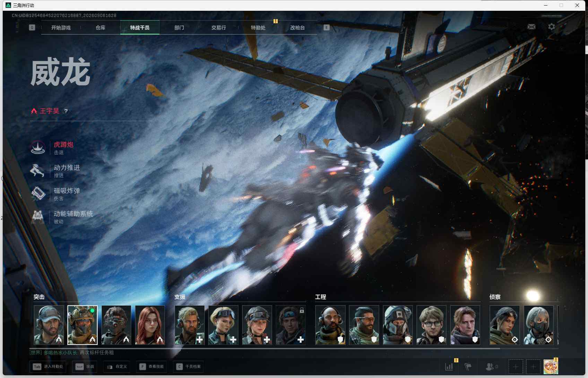Select the highlighted helmeted operator 威龙 portrait
The width and height of the screenshot is (588, 378).
[83, 325]
